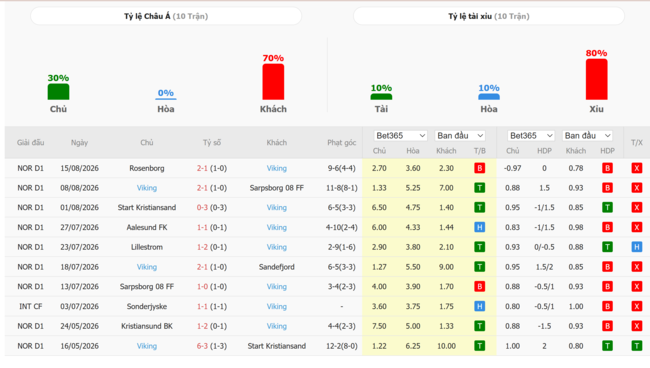
Task: Click the green T HDP icon in the Lillestrom row
Action: [x=607, y=247]
